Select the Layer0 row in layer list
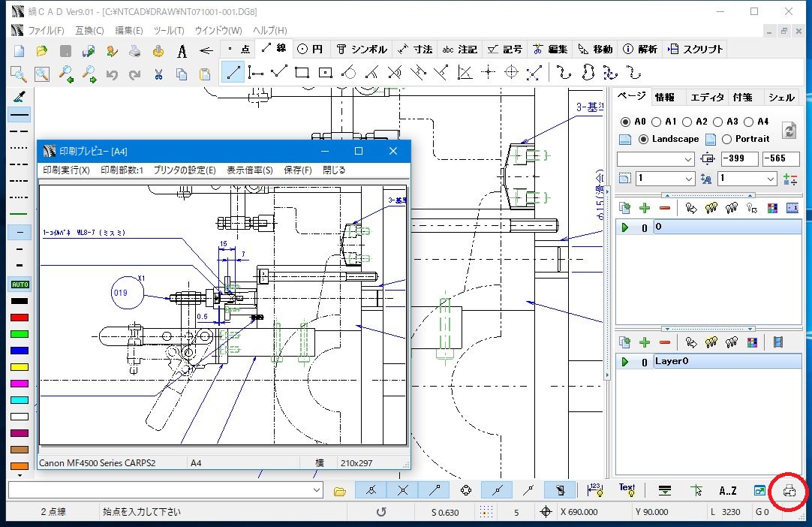Image resolution: width=812 pixels, height=527 pixels. [x=709, y=361]
